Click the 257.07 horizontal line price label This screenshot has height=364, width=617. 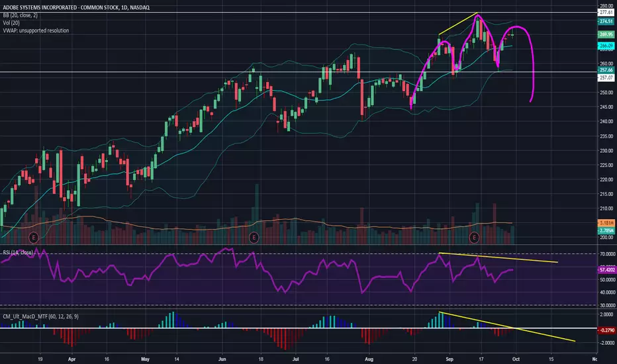pos(606,78)
